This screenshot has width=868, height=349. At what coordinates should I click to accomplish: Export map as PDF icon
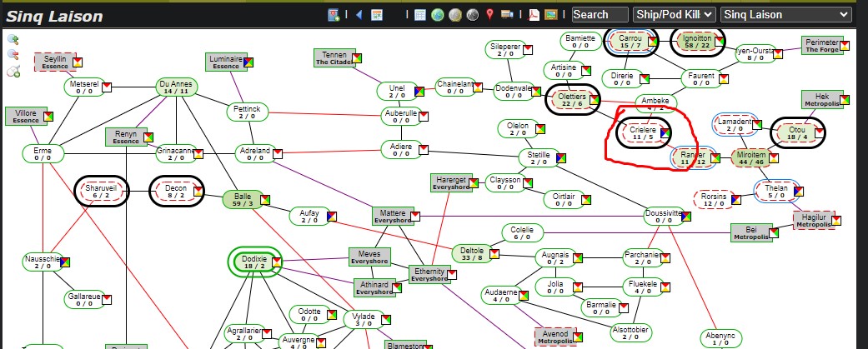point(534,15)
